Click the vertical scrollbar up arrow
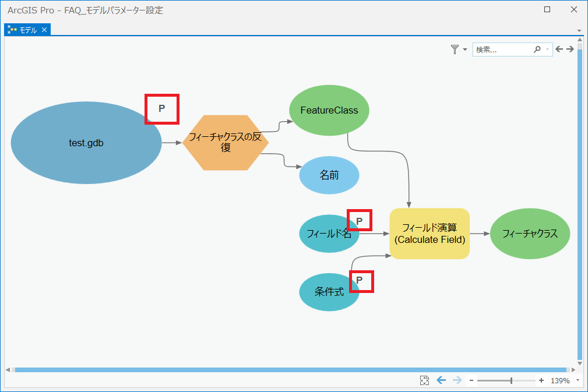The width and height of the screenshot is (588, 392). tap(580, 40)
